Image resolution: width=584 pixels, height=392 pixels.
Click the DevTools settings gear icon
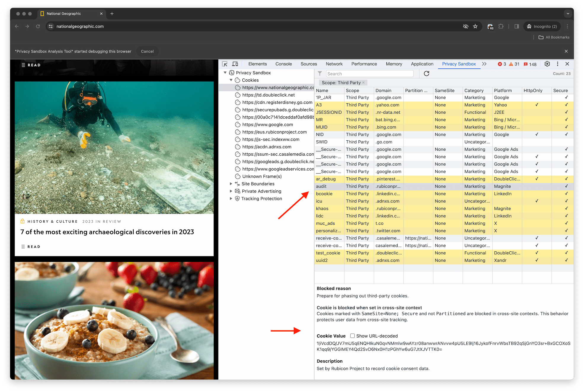pos(547,64)
